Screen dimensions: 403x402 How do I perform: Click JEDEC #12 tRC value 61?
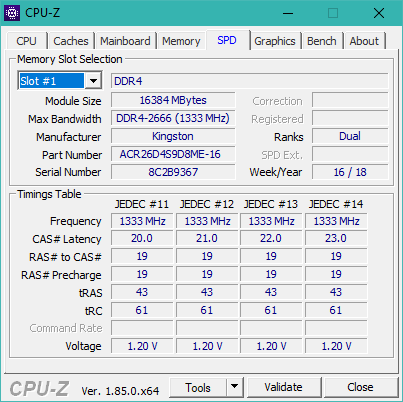pyautogui.click(x=207, y=310)
